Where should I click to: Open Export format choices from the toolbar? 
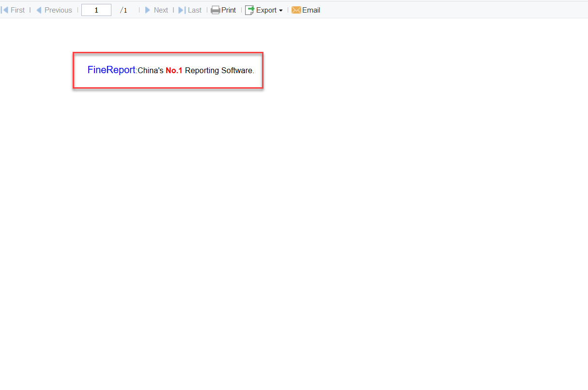point(264,10)
